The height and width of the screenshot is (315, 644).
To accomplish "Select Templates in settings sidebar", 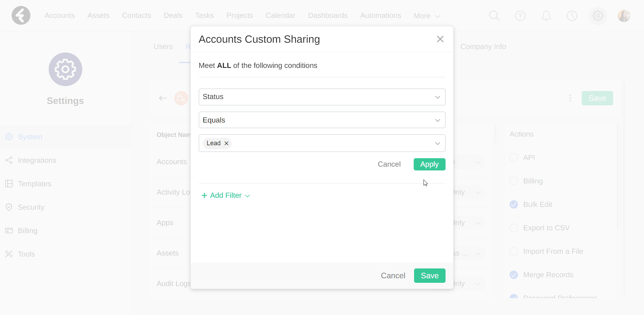I will [x=35, y=184].
